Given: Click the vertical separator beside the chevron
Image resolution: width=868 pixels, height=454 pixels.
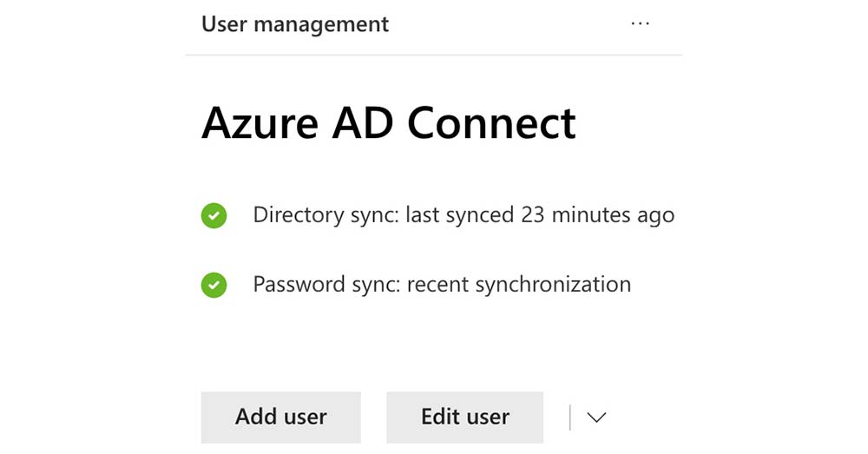Looking at the screenshot, I should pos(570,418).
